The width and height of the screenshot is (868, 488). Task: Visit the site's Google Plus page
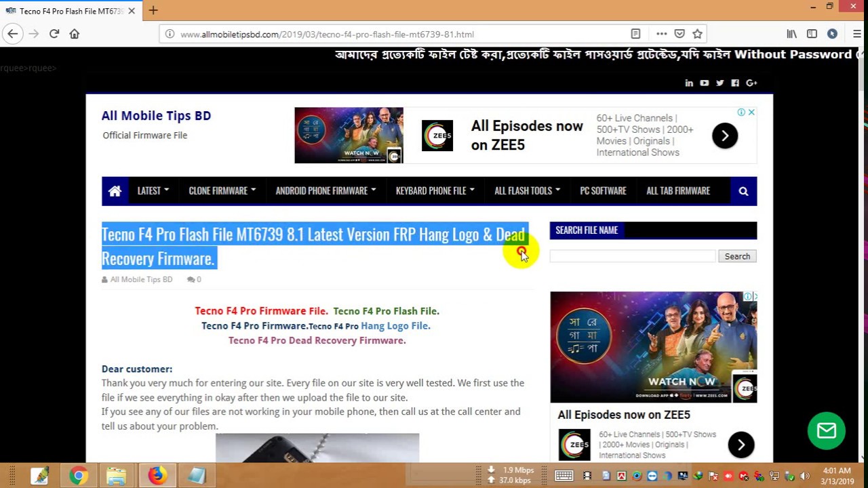[751, 83]
